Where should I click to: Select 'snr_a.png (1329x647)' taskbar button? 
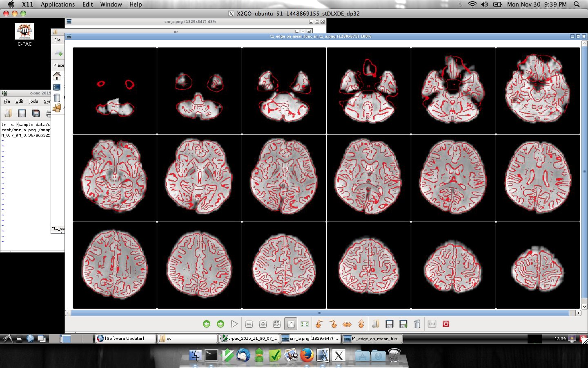[x=311, y=338]
